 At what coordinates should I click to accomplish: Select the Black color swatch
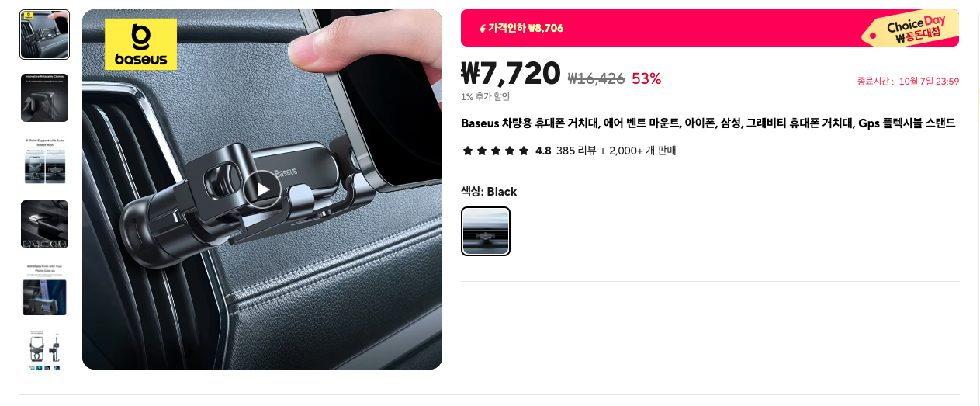[486, 231]
